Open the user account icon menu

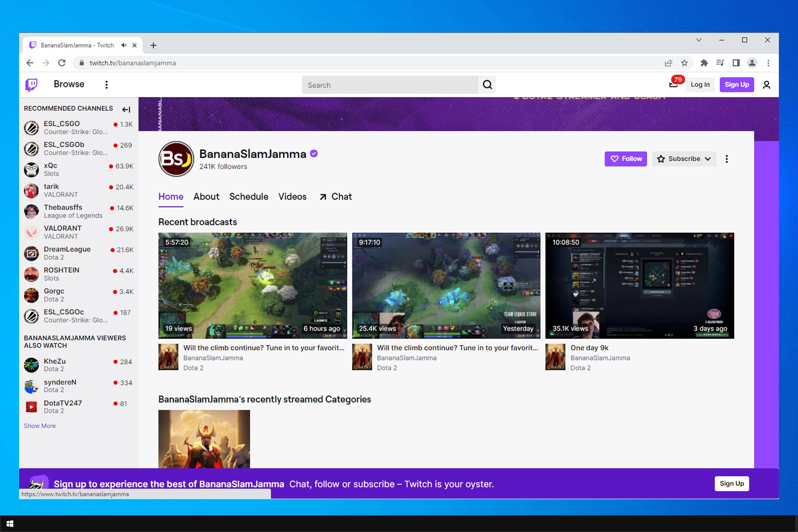766,85
